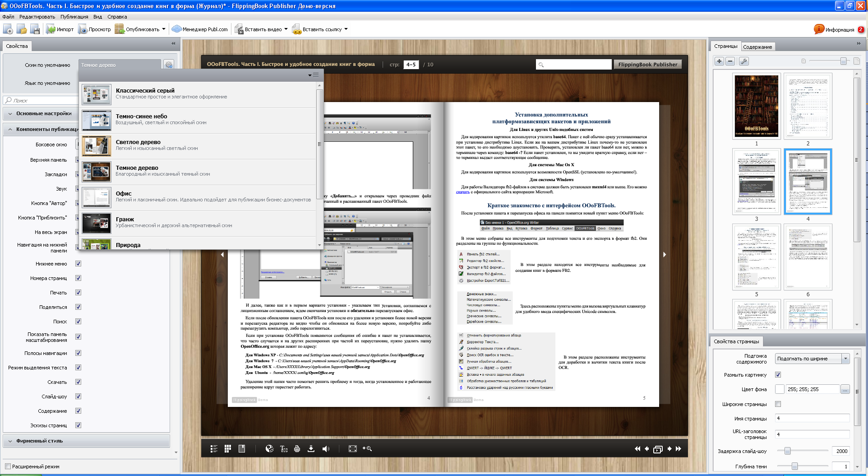Toggle the Номера страниц checkbox

(x=78, y=278)
